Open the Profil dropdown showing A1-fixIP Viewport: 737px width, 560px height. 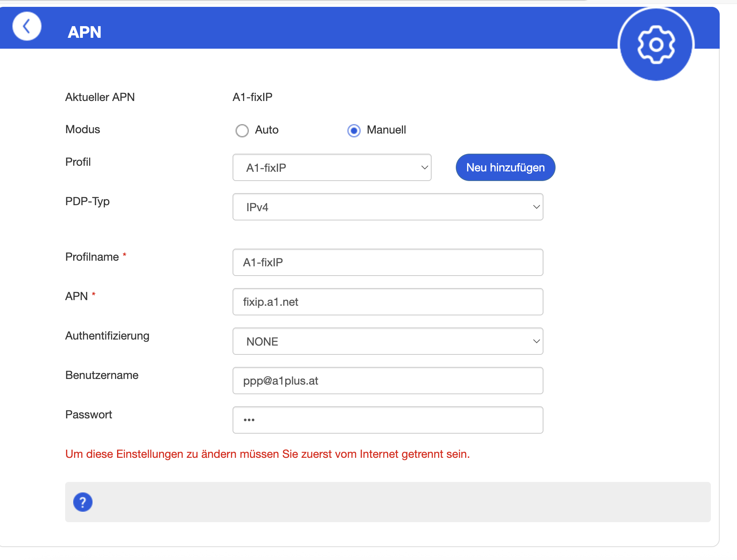[332, 167]
